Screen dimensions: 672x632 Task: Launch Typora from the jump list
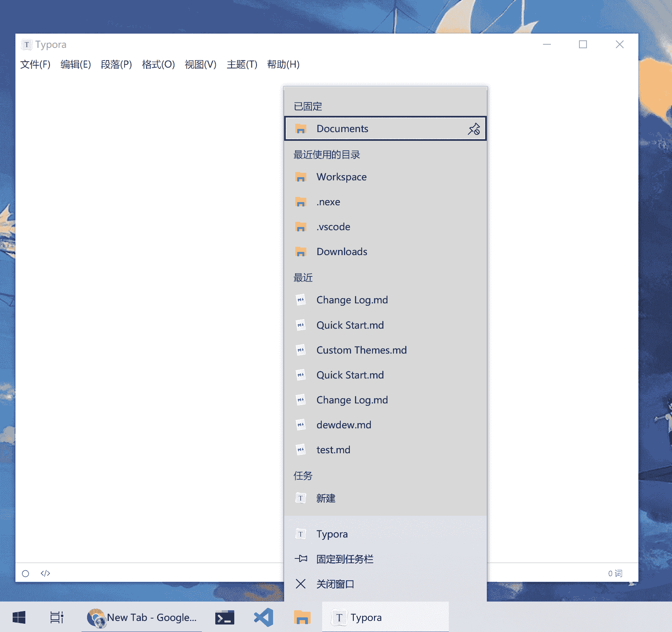pyautogui.click(x=332, y=534)
